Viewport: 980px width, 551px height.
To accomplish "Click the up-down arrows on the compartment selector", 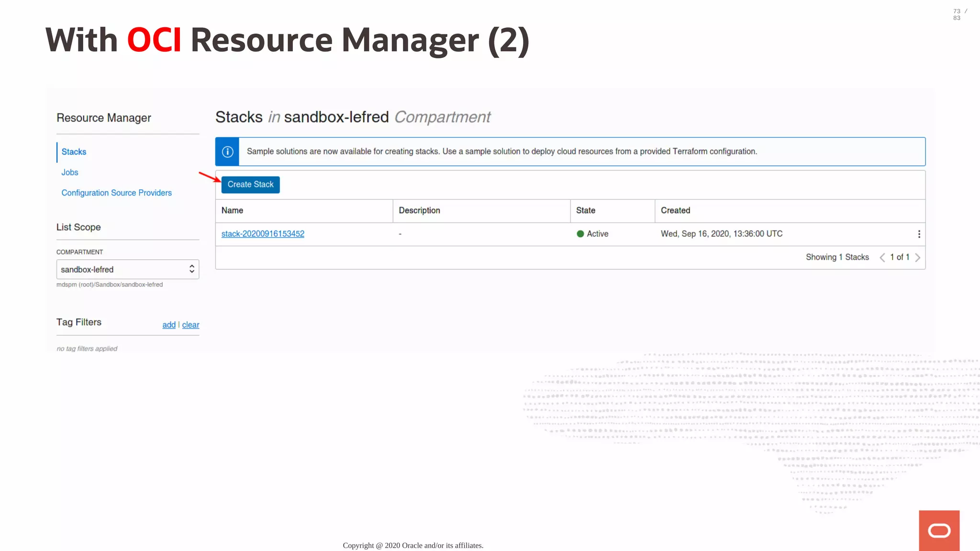I will click(192, 269).
